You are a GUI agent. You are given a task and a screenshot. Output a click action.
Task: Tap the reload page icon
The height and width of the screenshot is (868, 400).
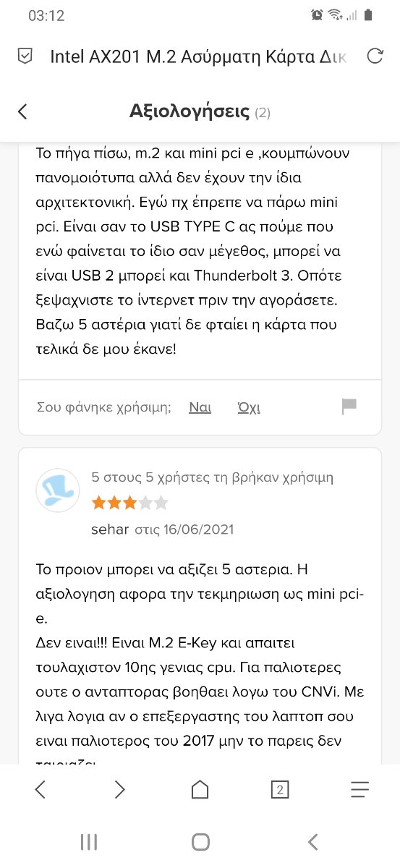pos(375,56)
